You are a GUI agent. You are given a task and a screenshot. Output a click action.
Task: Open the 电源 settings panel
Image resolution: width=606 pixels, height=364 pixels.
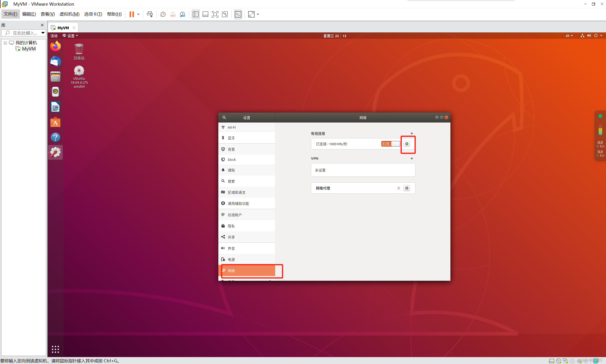coord(247,259)
